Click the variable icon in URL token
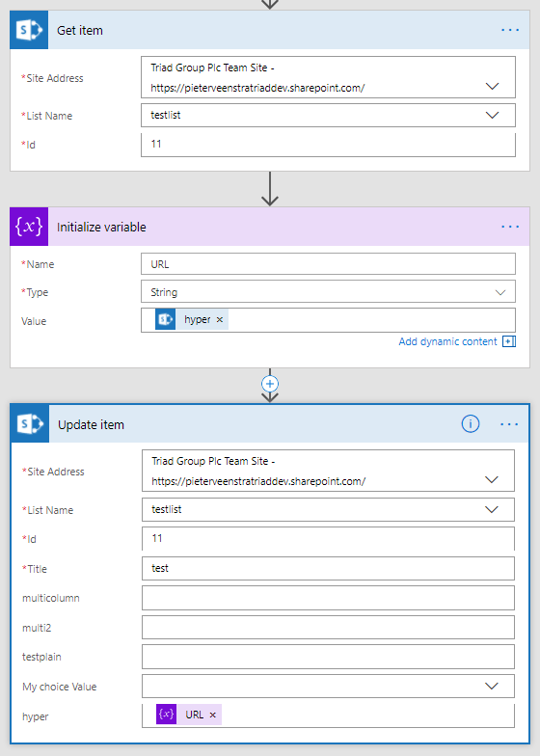This screenshot has height=756, width=540. (166, 714)
